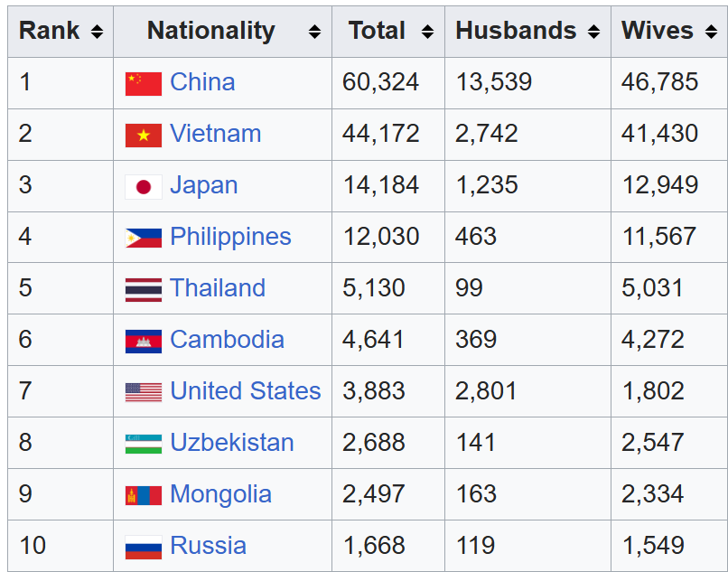Click the Vietnam flag icon
Screen dimensions: 728x572
coord(143,135)
